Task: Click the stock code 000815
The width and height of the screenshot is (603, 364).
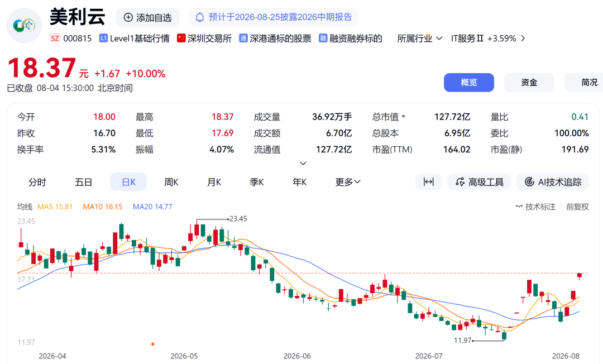Action: pyautogui.click(x=77, y=39)
